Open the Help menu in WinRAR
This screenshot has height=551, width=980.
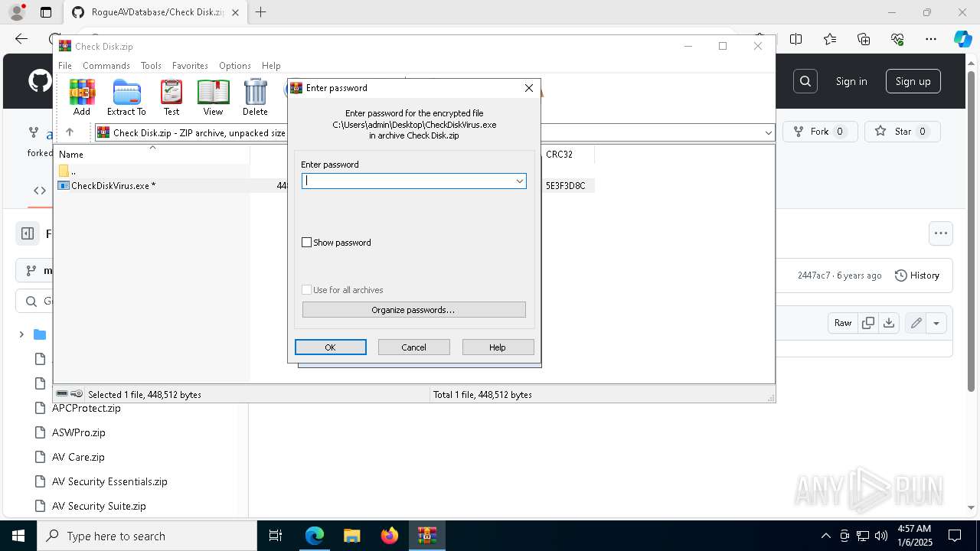271,66
